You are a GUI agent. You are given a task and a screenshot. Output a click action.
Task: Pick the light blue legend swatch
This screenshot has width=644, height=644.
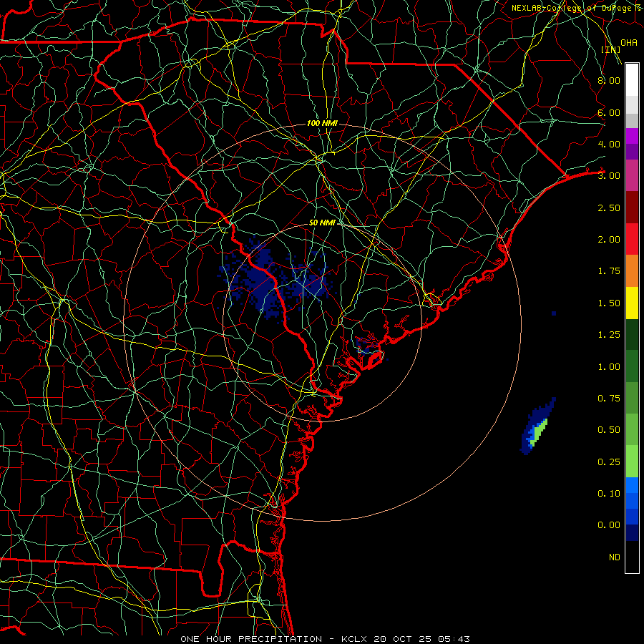pos(632,485)
